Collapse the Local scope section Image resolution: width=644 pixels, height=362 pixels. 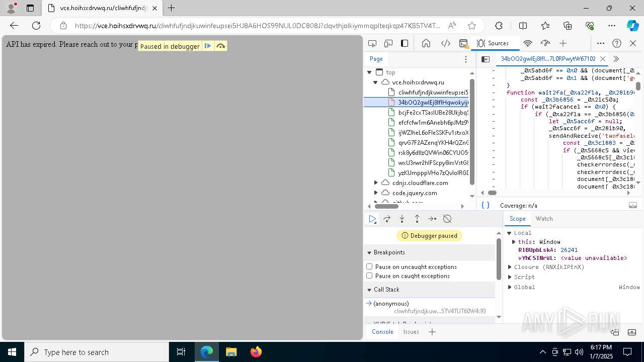click(509, 233)
